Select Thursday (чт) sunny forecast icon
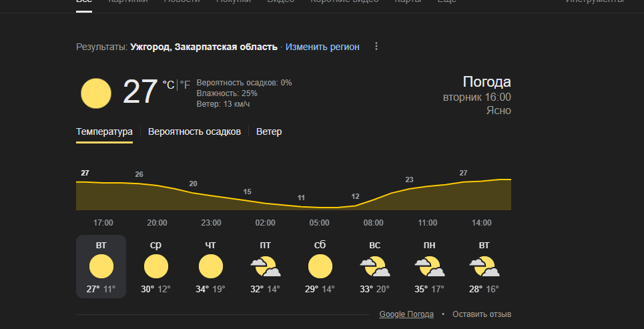 211,266
